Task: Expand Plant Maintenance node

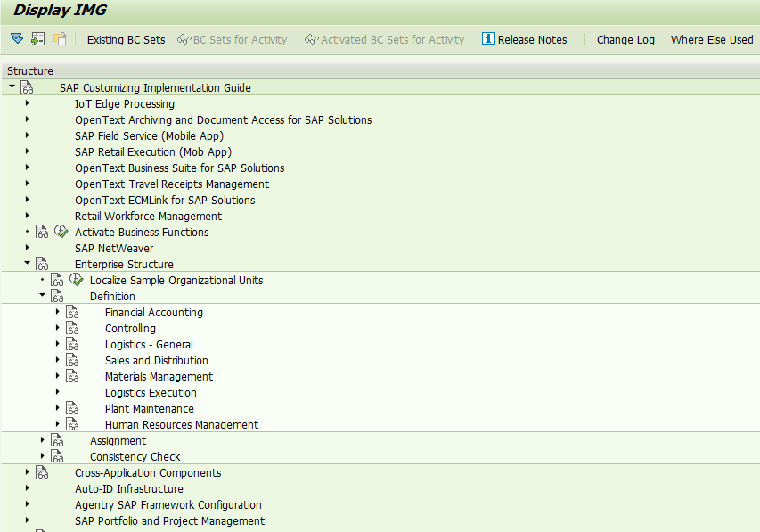Action: pyautogui.click(x=57, y=407)
